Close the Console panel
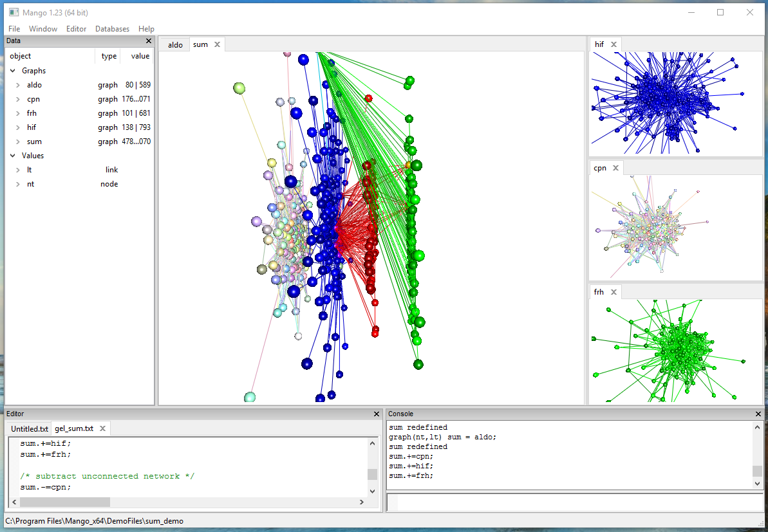Screen dimensions: 768x532 click(758, 414)
